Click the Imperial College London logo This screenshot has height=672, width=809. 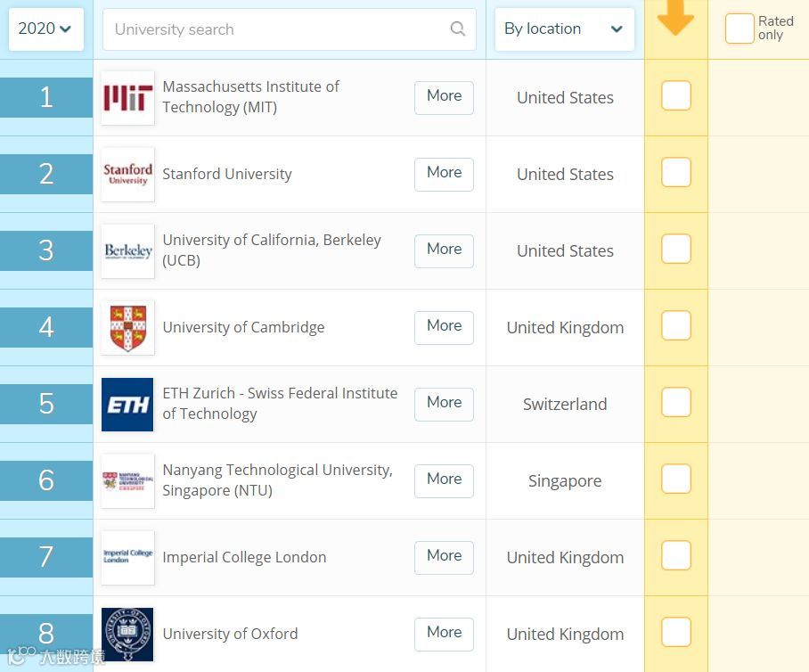127,558
